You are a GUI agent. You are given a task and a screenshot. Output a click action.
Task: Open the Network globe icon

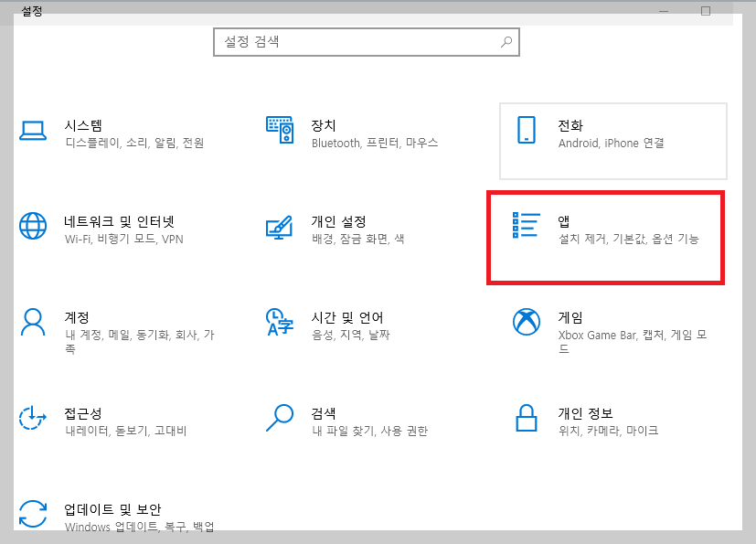[x=33, y=226]
